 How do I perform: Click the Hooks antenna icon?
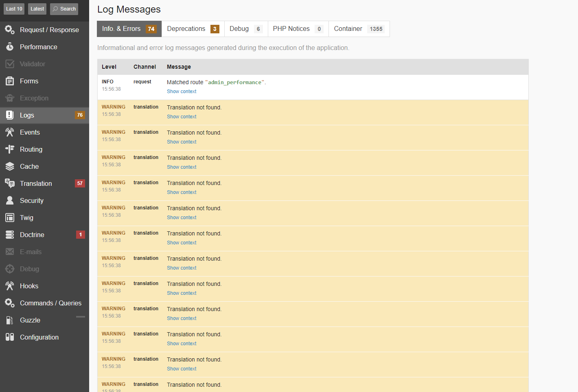(10, 286)
